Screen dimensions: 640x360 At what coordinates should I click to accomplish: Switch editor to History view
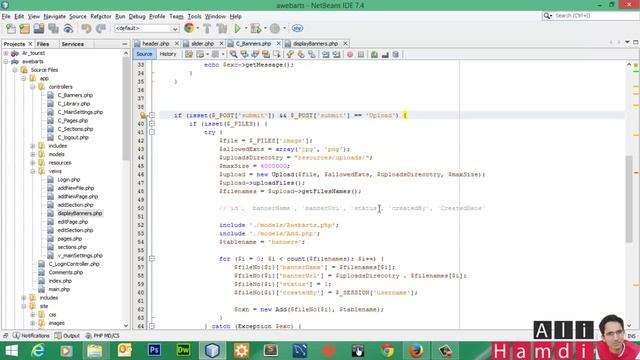[168, 54]
